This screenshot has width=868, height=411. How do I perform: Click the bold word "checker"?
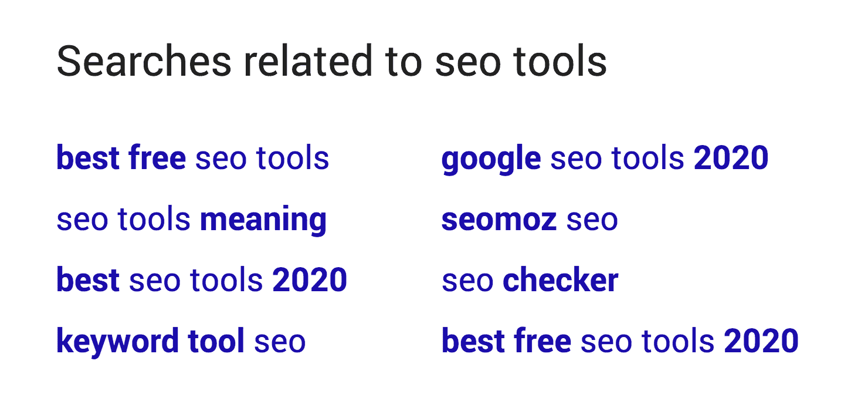pos(561,280)
